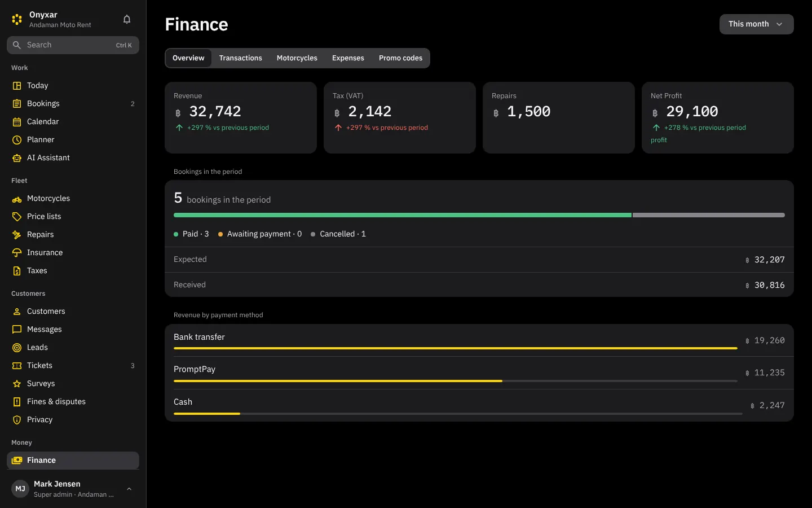The width and height of the screenshot is (812, 508).
Task: Open notifications bell
Action: 127,20
